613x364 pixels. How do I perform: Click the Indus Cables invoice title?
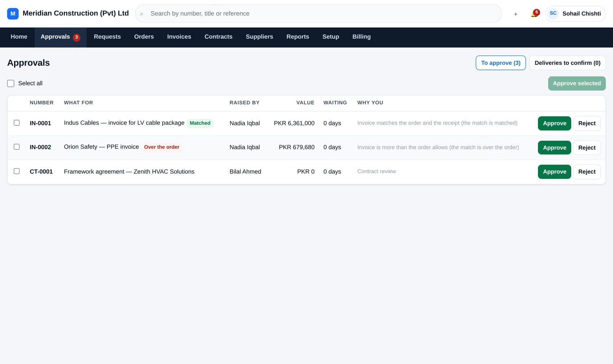[124, 123]
